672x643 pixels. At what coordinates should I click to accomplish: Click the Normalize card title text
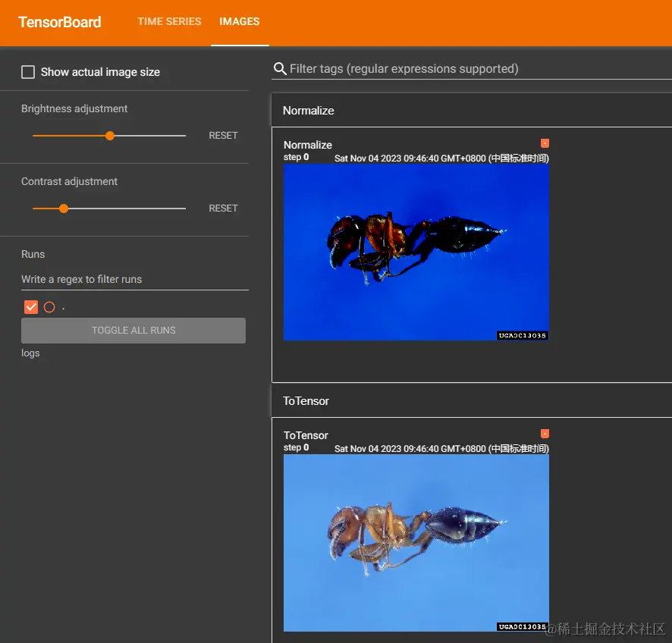click(308, 145)
